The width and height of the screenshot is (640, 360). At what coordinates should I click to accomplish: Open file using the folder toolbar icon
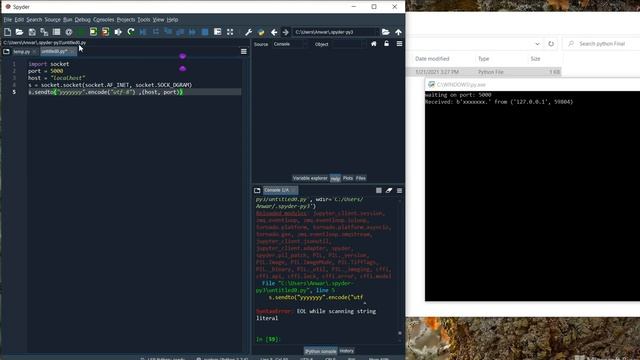(x=19, y=32)
